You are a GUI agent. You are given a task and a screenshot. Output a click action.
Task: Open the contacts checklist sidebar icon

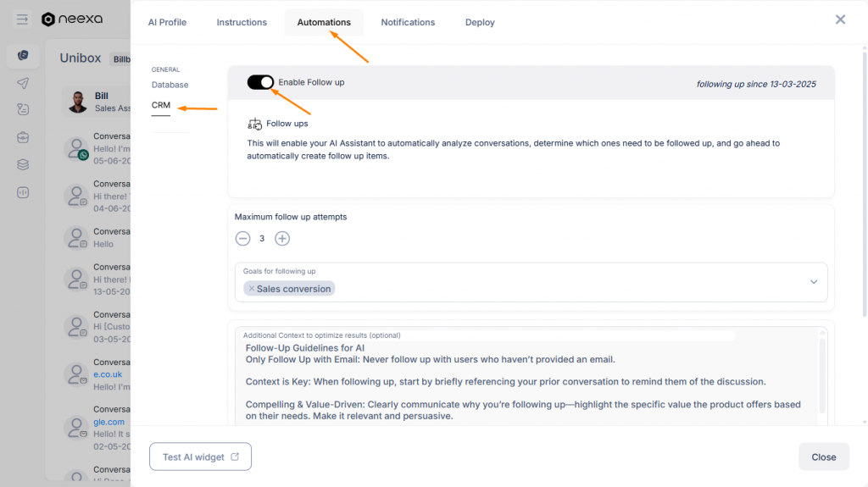click(x=23, y=109)
